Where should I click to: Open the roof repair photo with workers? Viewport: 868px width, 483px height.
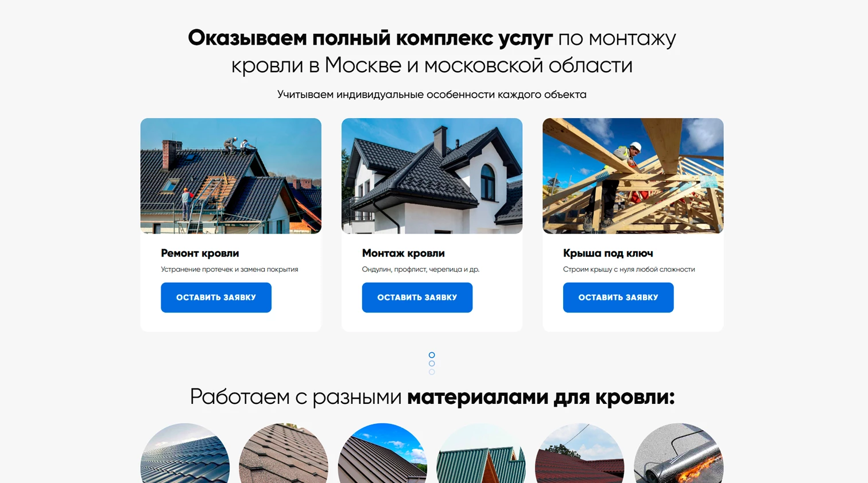click(x=231, y=176)
